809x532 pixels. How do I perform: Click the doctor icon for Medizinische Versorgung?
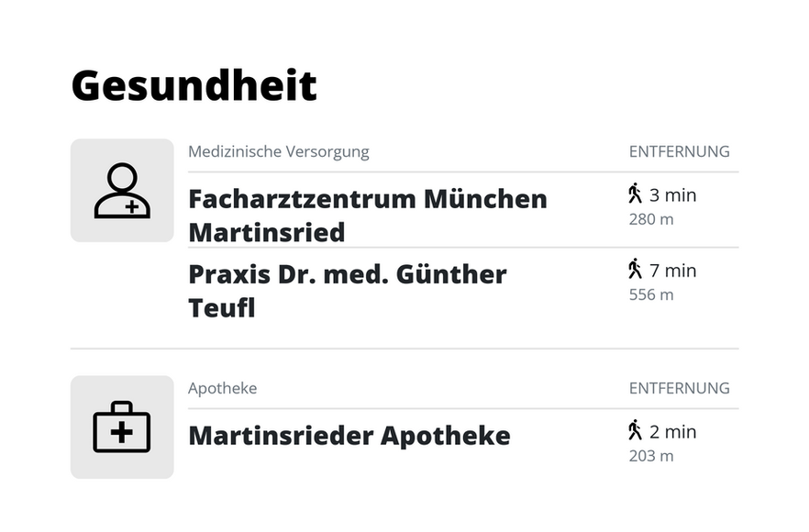tap(122, 191)
